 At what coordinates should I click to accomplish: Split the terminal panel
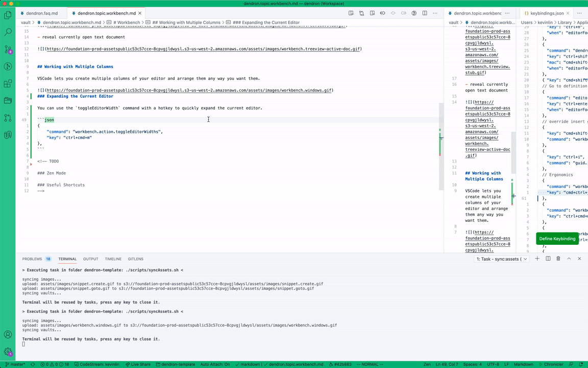548,259
